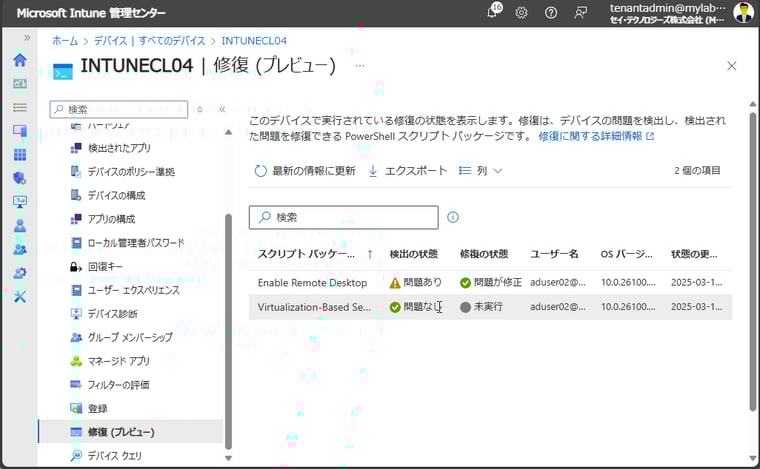The height and width of the screenshot is (469, 760).
Task: Close the INTUNECL04 blade
Action: pyautogui.click(x=731, y=66)
